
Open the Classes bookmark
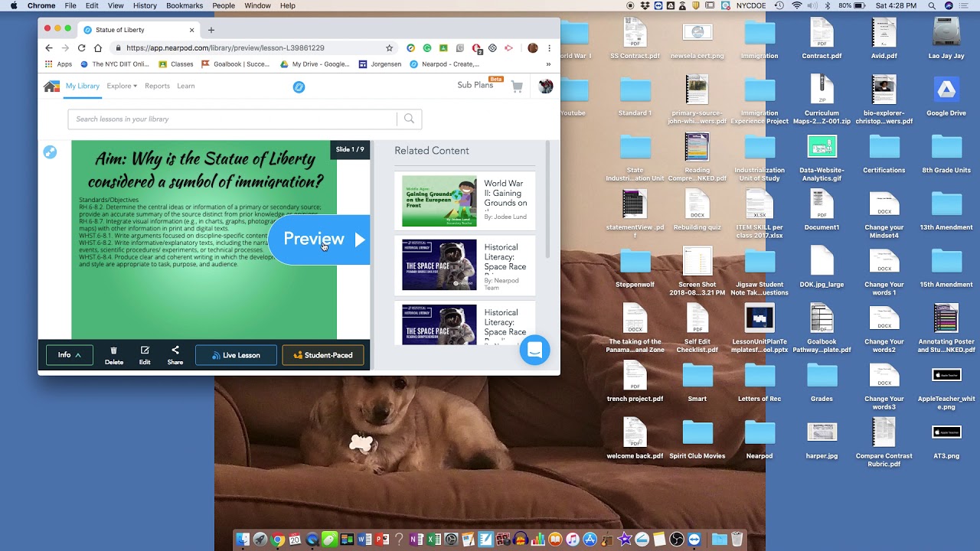176,64
